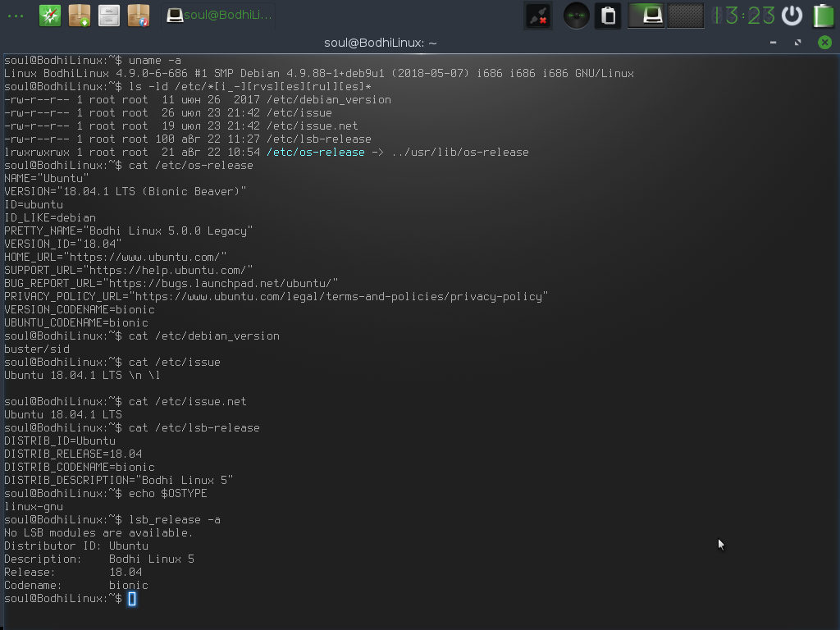Select the soul@BodhiLi... taskbar entry
The image size is (840, 630).
pos(219,16)
